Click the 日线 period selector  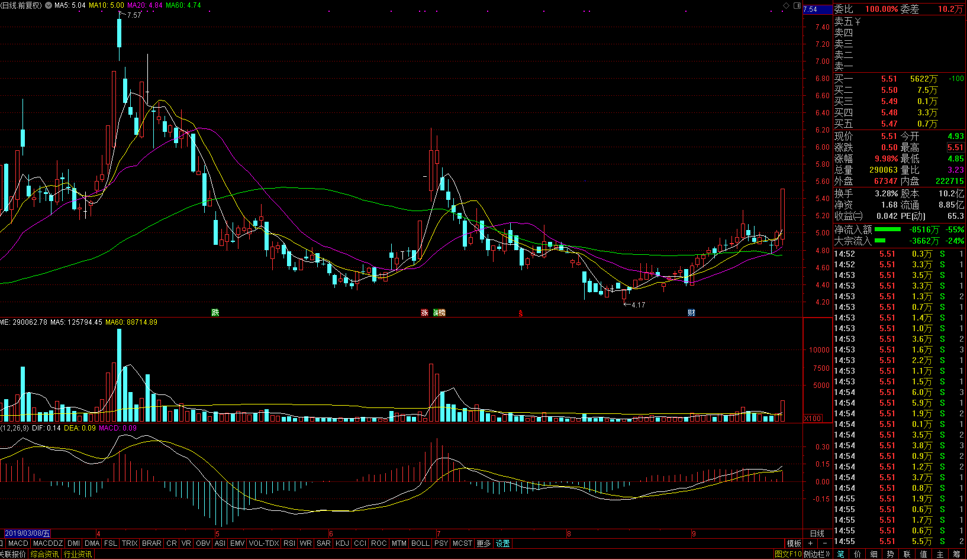point(817,533)
